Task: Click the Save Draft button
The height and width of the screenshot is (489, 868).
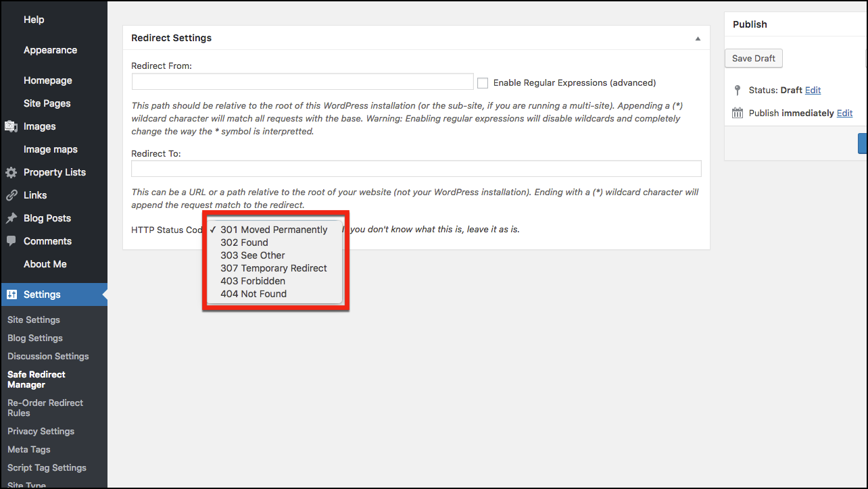Action: (x=753, y=59)
